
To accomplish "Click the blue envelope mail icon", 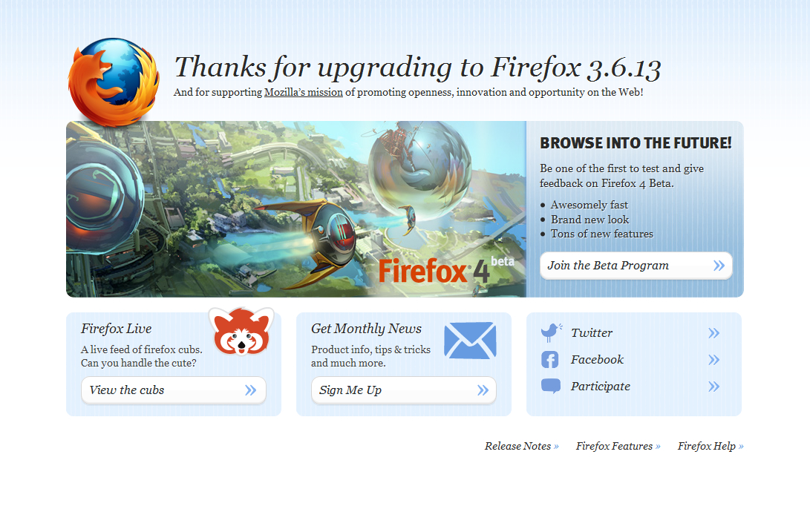I will pyautogui.click(x=470, y=341).
